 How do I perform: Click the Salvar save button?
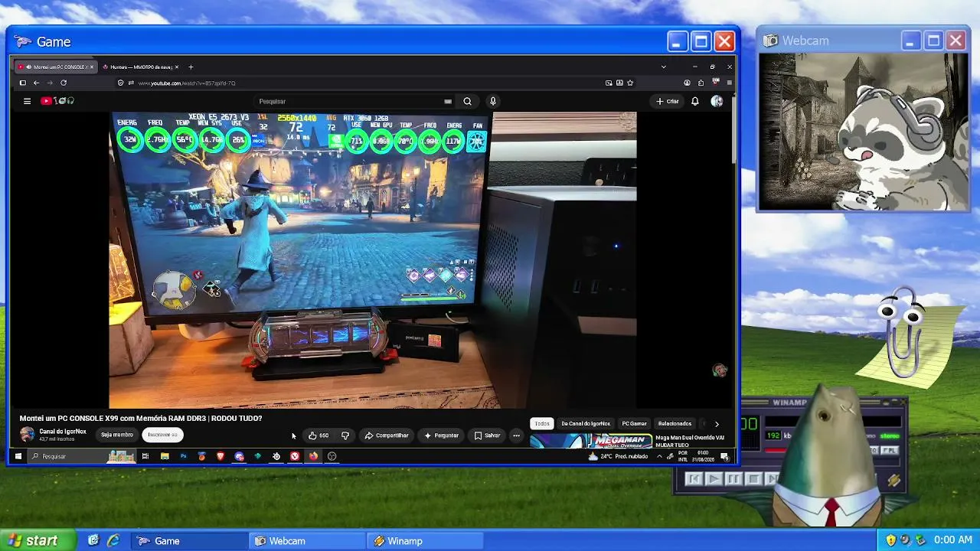487,435
